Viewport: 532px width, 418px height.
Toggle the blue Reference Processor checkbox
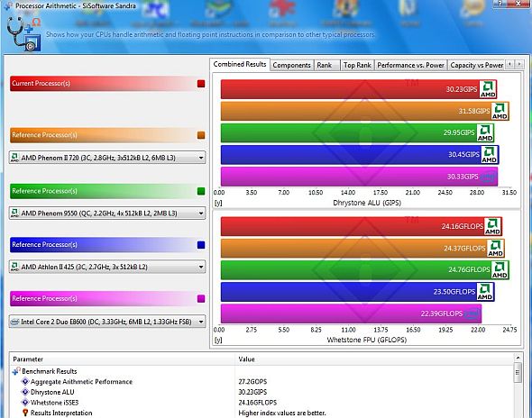[201, 245]
